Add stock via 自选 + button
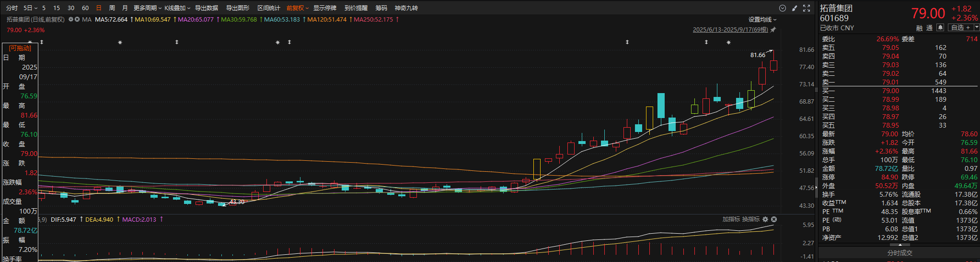 961,27
